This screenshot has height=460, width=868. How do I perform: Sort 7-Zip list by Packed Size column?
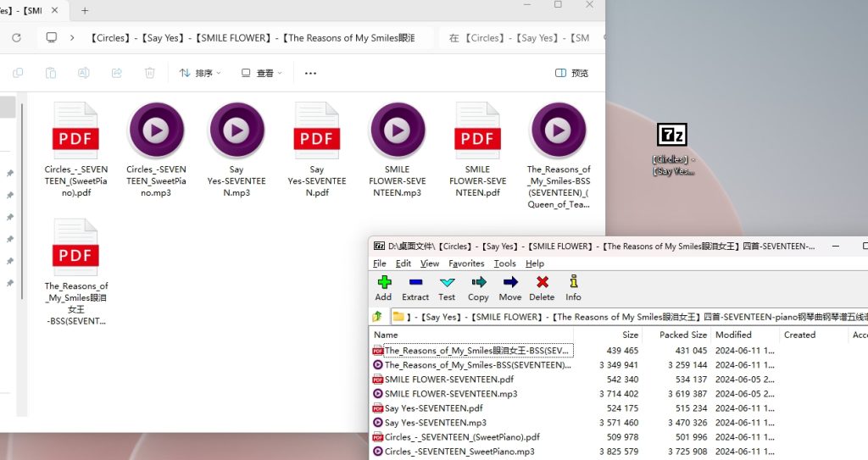coord(676,335)
